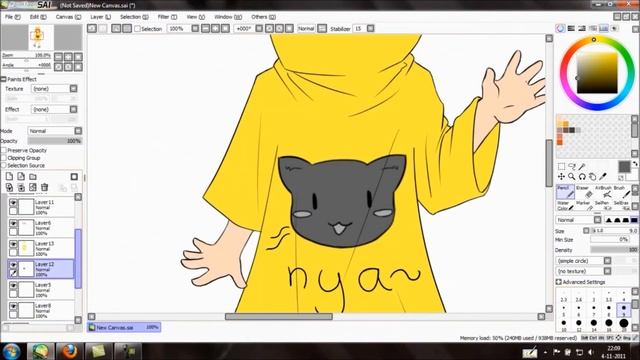This screenshot has height=360, width=640.
Task: Collapse the Paints Effect section
Action: click(x=3, y=79)
